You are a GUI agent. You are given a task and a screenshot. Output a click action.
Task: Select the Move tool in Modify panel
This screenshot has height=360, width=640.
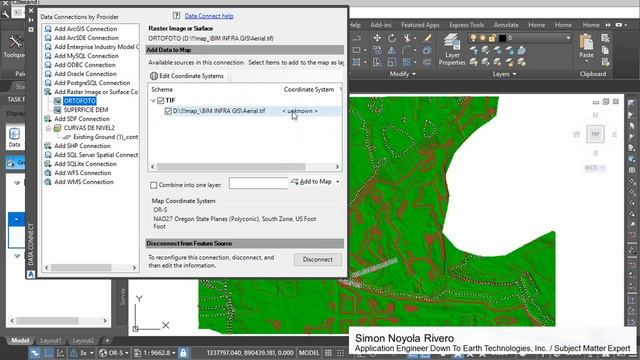coord(377,38)
